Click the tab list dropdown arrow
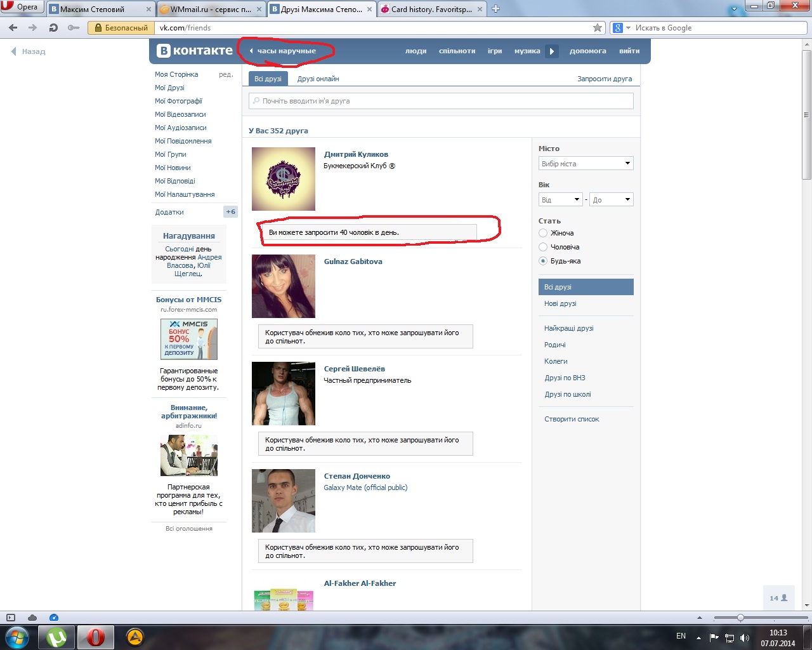812x650 pixels. (735, 10)
